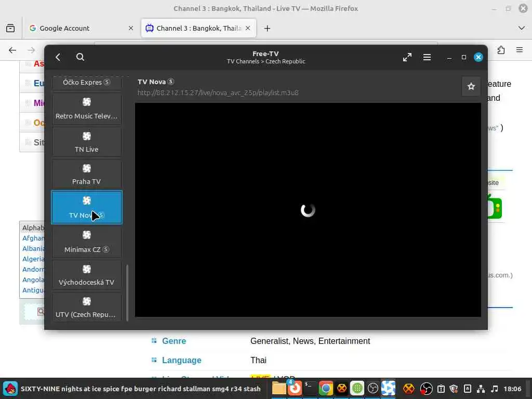This screenshot has width=532, height=399.
Task: Select the UTV (Czech Republic) channel
Action: tap(87, 308)
